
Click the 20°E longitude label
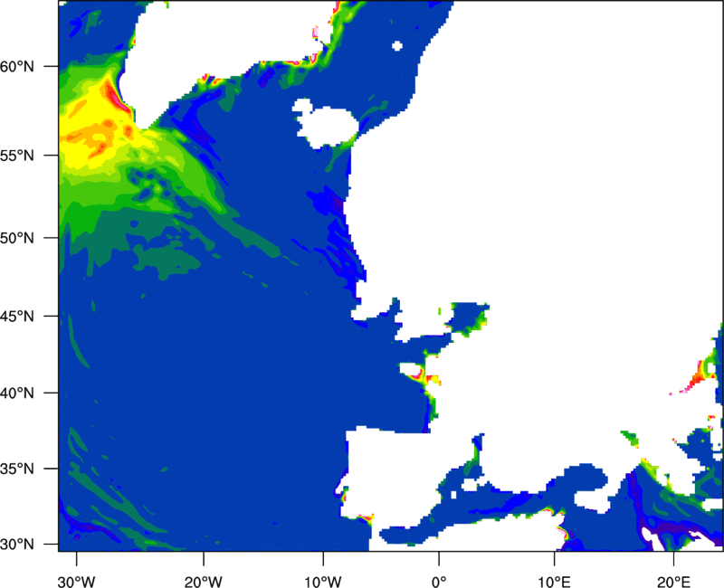[x=673, y=582]
